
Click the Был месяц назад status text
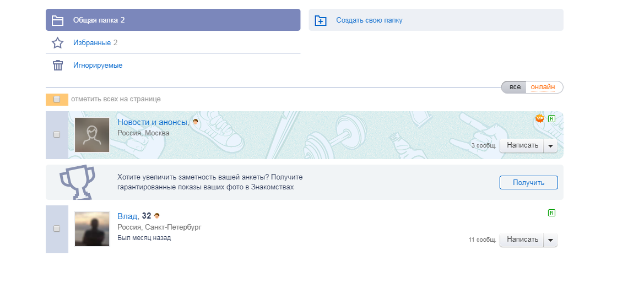tap(144, 238)
